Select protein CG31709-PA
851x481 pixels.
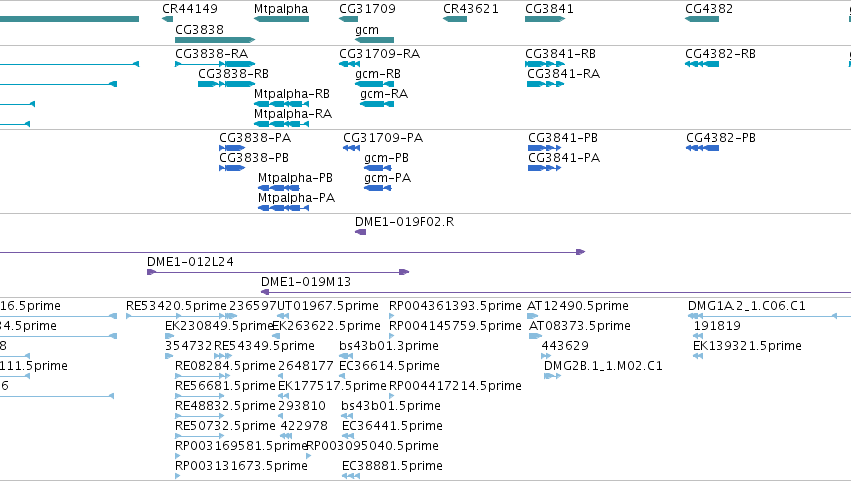(x=383, y=138)
